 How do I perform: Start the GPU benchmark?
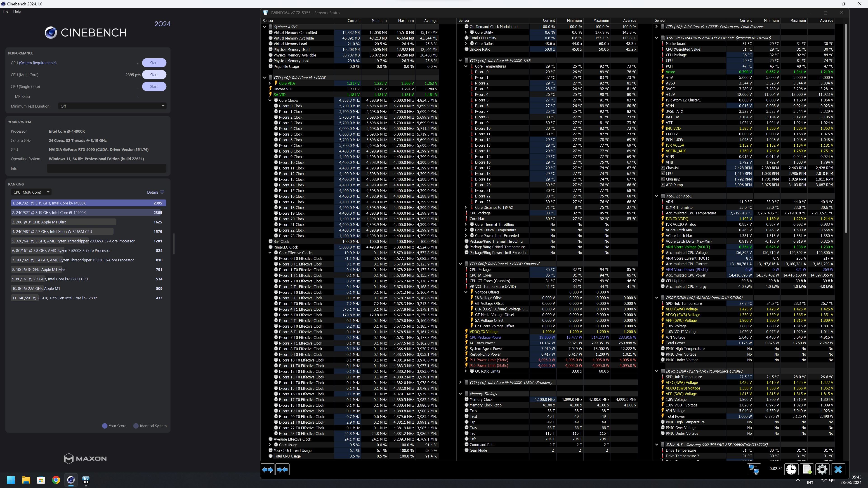point(154,63)
